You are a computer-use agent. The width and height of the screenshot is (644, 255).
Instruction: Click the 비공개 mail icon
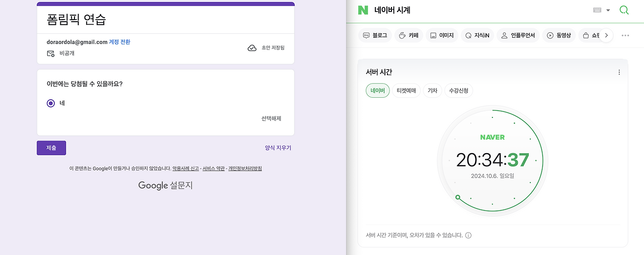pyautogui.click(x=51, y=53)
